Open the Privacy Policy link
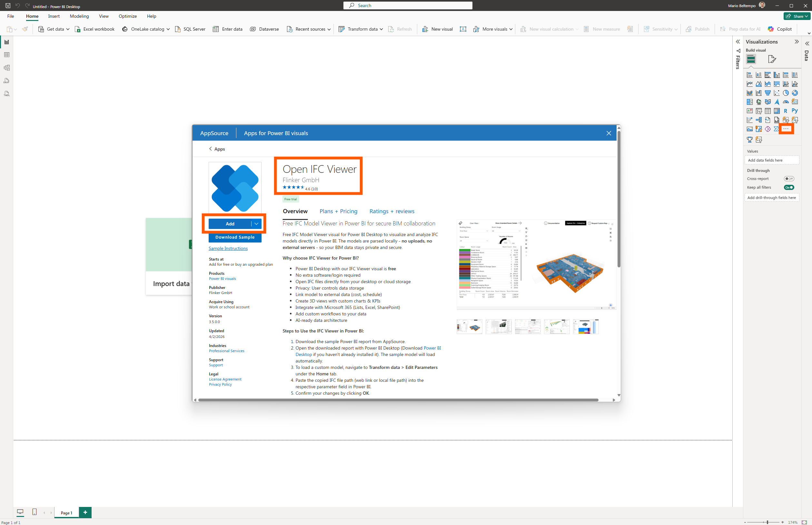This screenshot has height=525, width=812. [220, 384]
